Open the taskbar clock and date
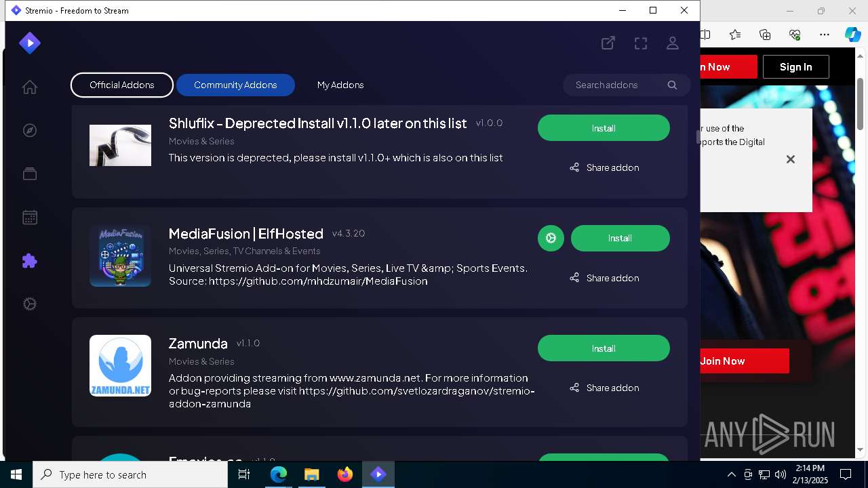 (810, 474)
